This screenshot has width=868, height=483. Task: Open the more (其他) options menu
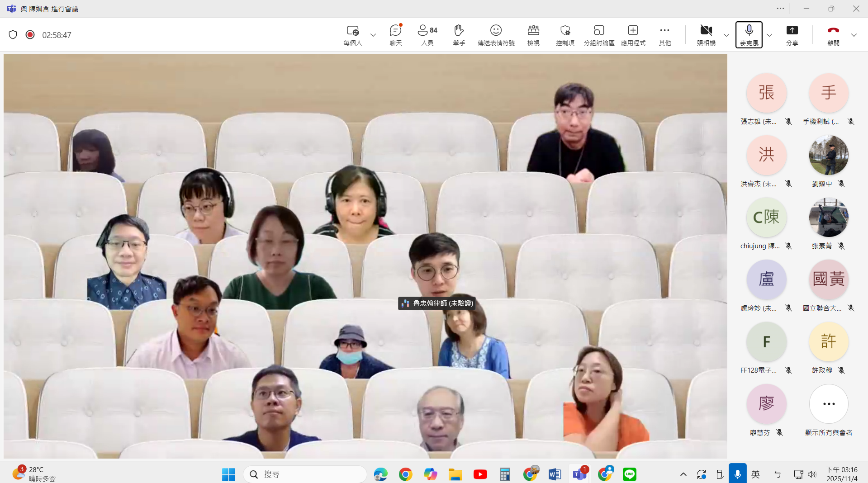click(x=664, y=34)
